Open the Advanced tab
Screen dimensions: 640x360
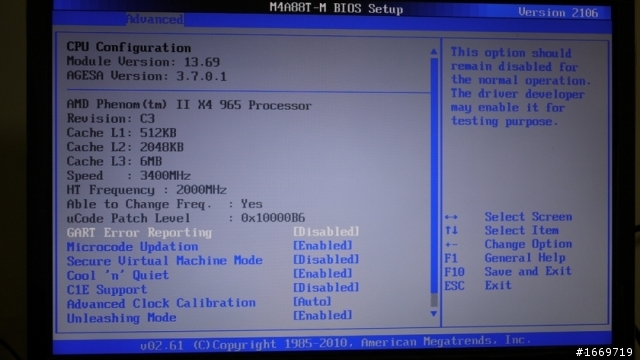154,19
